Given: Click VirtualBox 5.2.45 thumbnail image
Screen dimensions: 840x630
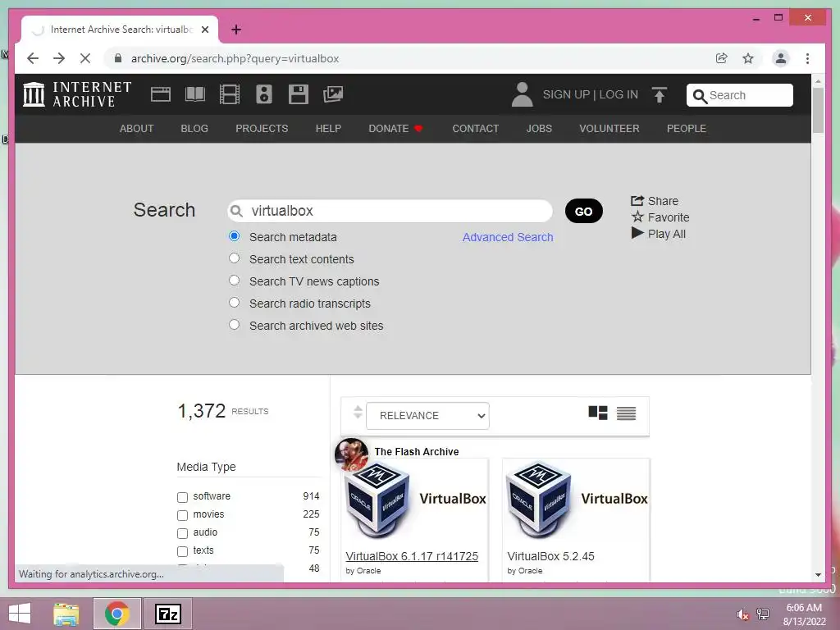Looking at the screenshot, I should click(x=576, y=501).
